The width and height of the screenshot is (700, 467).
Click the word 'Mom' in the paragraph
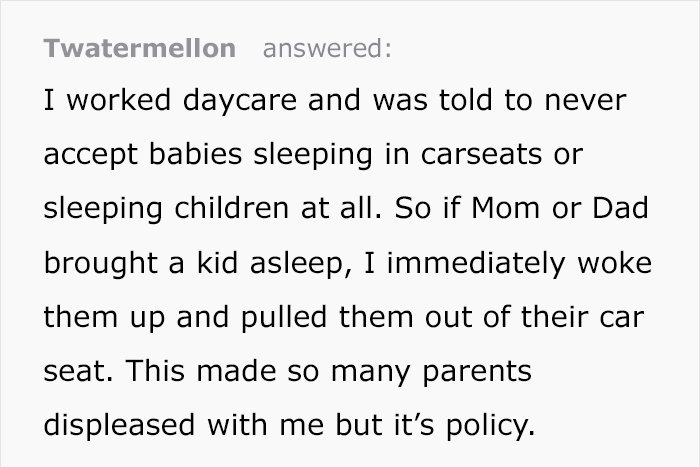tap(505, 208)
